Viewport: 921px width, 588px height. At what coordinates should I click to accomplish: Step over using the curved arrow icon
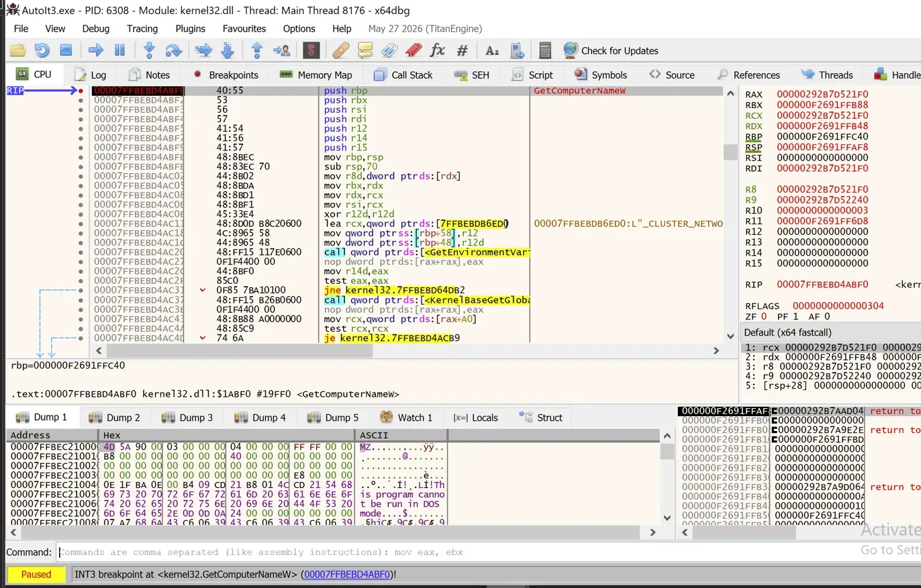[x=173, y=50]
